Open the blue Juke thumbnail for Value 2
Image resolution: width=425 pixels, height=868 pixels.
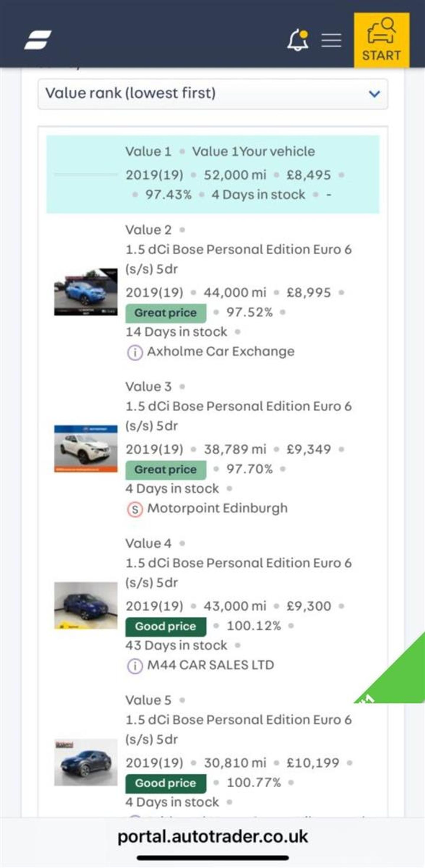pos(86,292)
